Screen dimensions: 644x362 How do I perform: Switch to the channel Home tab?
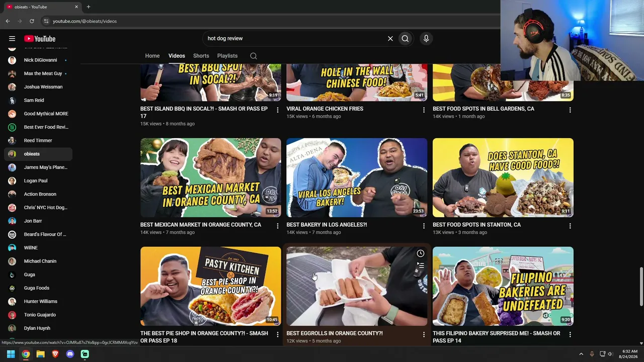[152, 56]
